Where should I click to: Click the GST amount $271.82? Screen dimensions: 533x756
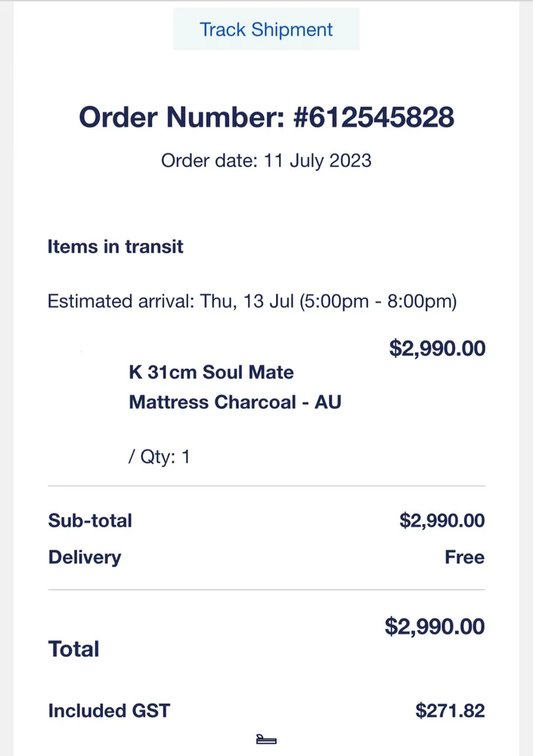pos(450,711)
